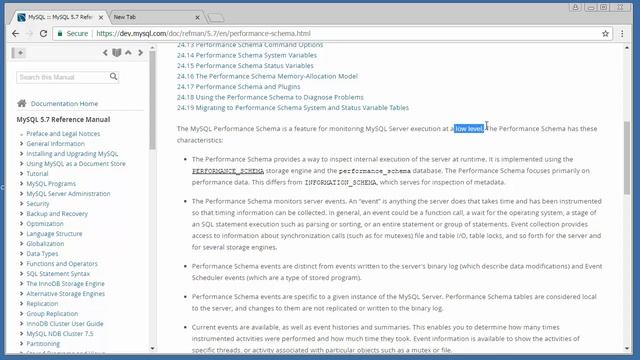
Task: Reload the page with the refresh icon
Action: (x=43, y=33)
